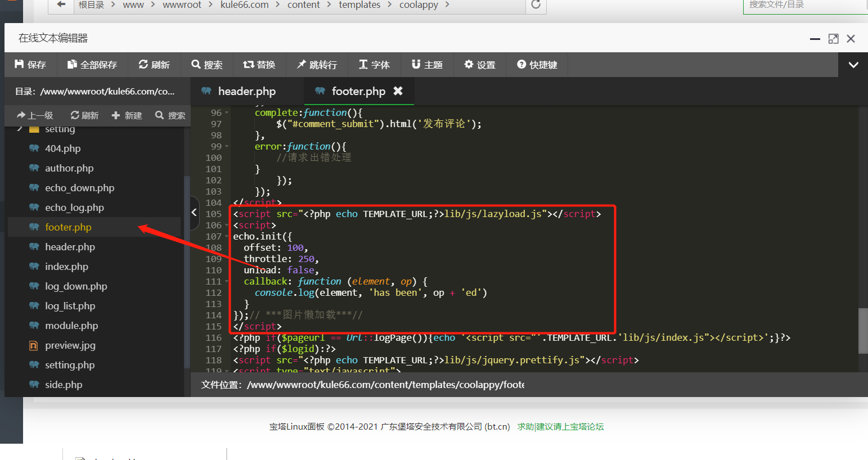Show keyboard Shortcuts (快捷键)
Viewport: 868px width, 460px height.
coord(537,65)
